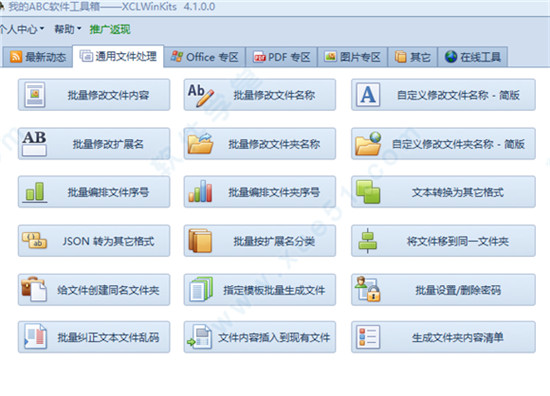The height and width of the screenshot is (396, 550).
Task: Click the orange books icon for 批量按扩展名分类
Action: [200, 241]
